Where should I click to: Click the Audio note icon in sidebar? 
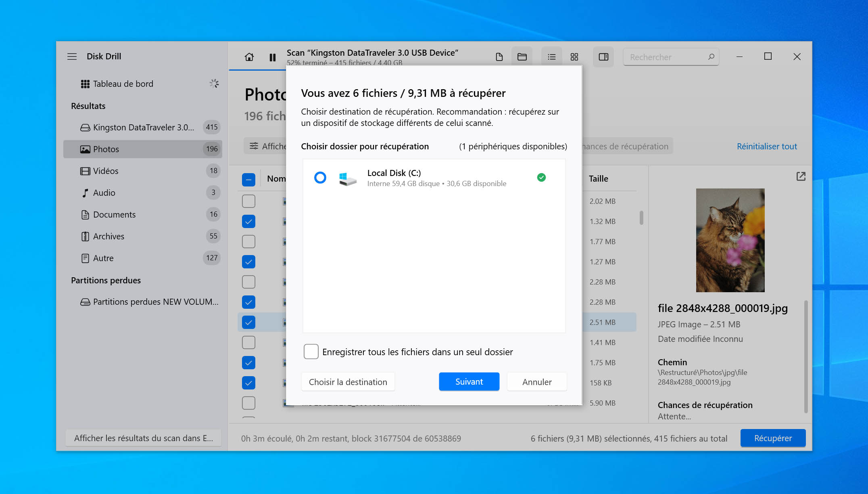[x=85, y=193]
